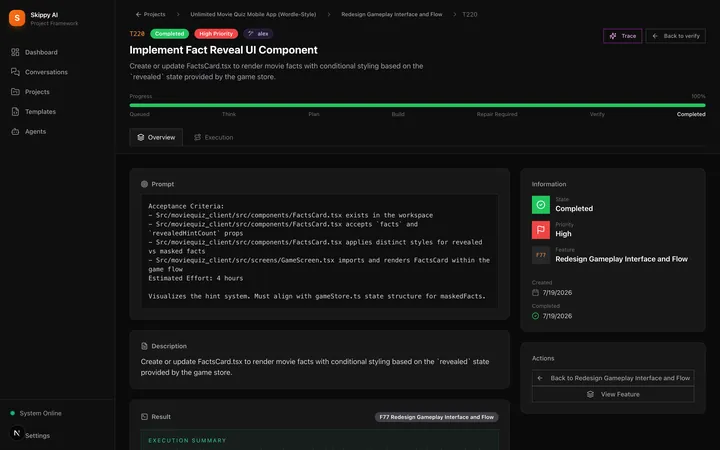Viewport: 720px width, 450px height.
Task: Click Back to verify button
Action: tap(675, 36)
